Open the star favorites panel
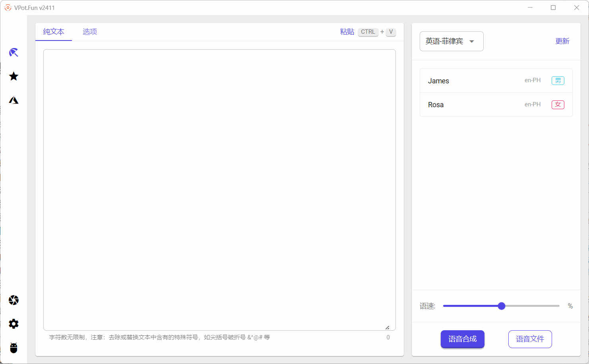 [x=14, y=76]
